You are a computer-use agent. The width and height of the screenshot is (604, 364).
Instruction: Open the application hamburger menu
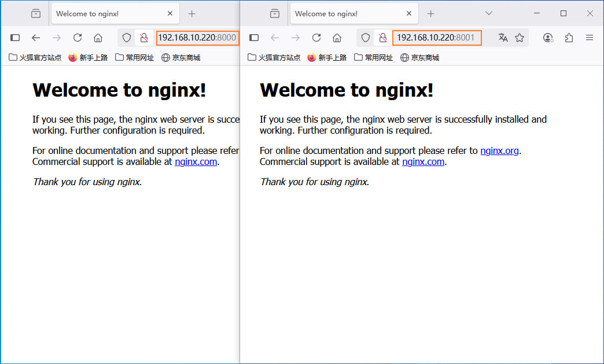(590, 38)
